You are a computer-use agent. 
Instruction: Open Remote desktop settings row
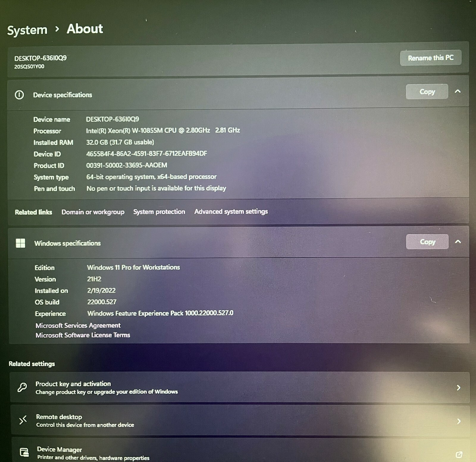pyautogui.click(x=240, y=420)
